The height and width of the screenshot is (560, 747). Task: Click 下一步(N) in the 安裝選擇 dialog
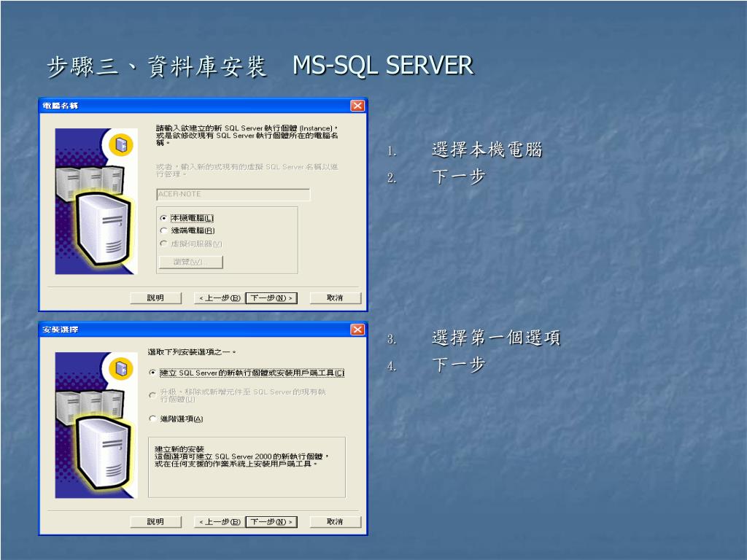[x=271, y=522]
